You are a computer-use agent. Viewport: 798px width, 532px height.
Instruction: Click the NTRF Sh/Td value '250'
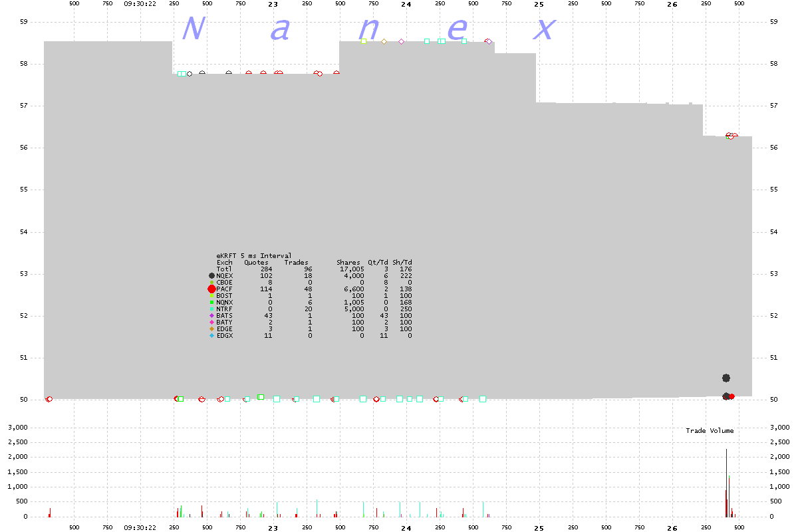[406, 309]
